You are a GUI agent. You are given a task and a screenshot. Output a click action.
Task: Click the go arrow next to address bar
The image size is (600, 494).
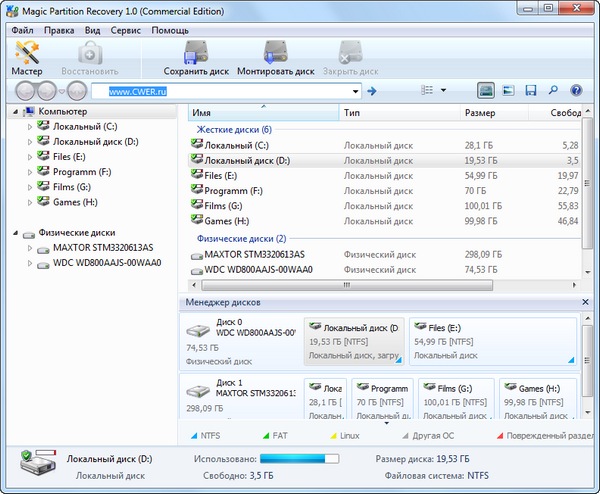pyautogui.click(x=371, y=91)
